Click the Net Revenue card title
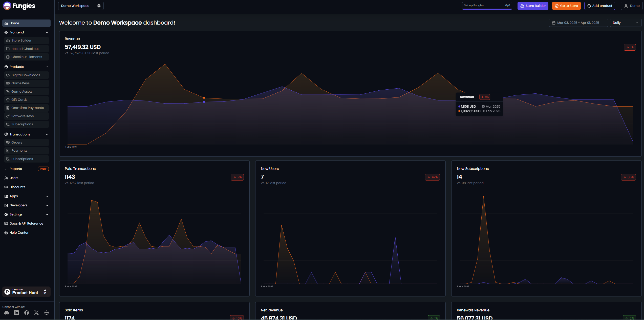The height and width of the screenshot is (320, 644). 272,310
